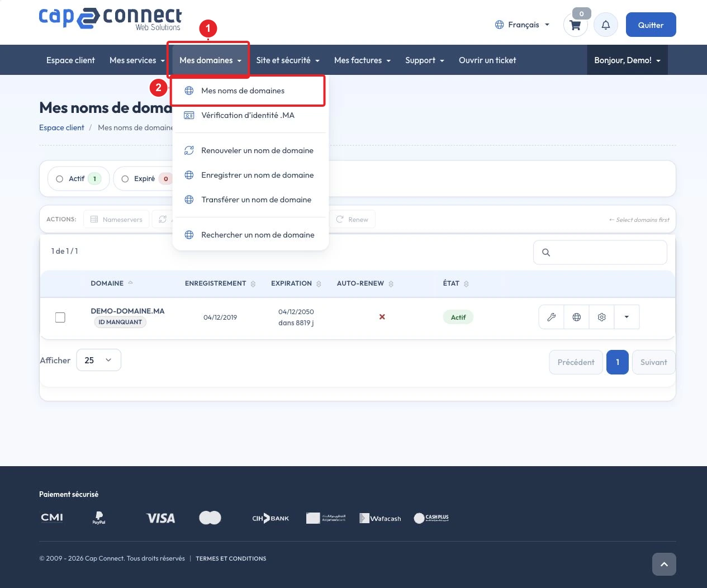
Task: Open the row actions caret dropdown
Action: [627, 317]
